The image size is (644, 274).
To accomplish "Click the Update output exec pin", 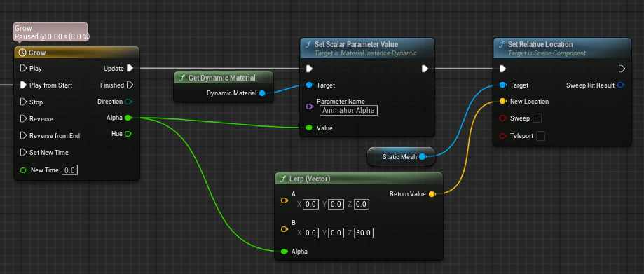I will pyautogui.click(x=130, y=68).
